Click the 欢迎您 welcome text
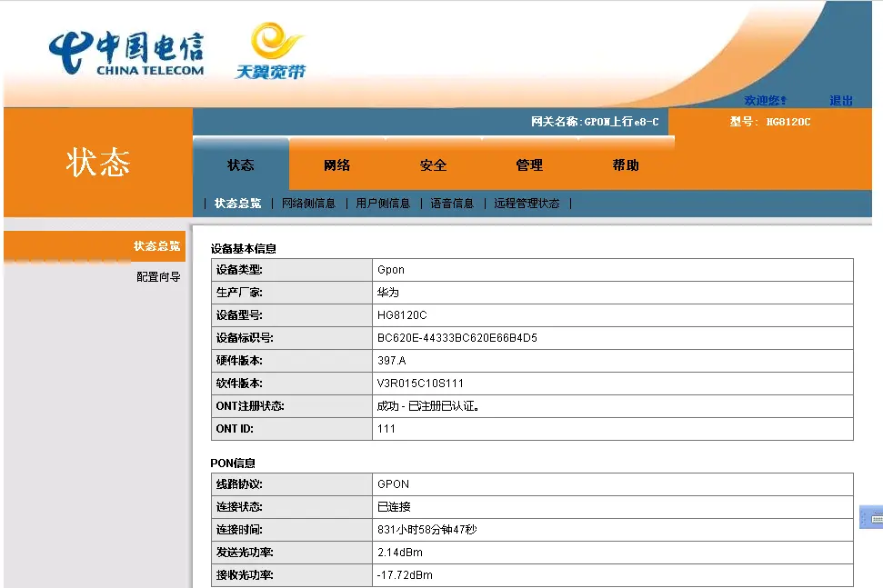This screenshot has height=588, width=883. (765, 100)
